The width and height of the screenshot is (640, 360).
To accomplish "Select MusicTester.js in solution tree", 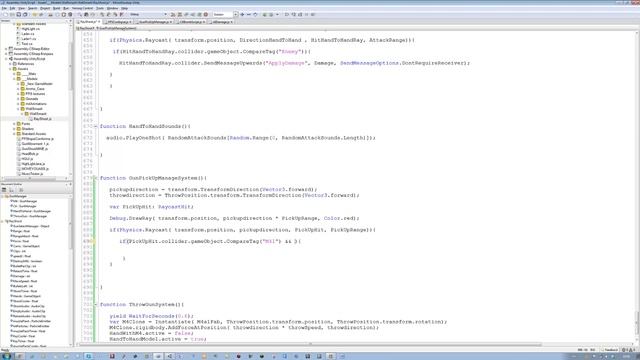I will click(32, 174).
